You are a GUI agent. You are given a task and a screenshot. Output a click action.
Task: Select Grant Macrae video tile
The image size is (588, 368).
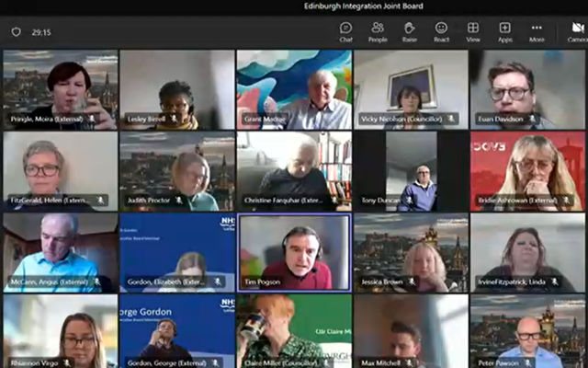[x=294, y=90]
